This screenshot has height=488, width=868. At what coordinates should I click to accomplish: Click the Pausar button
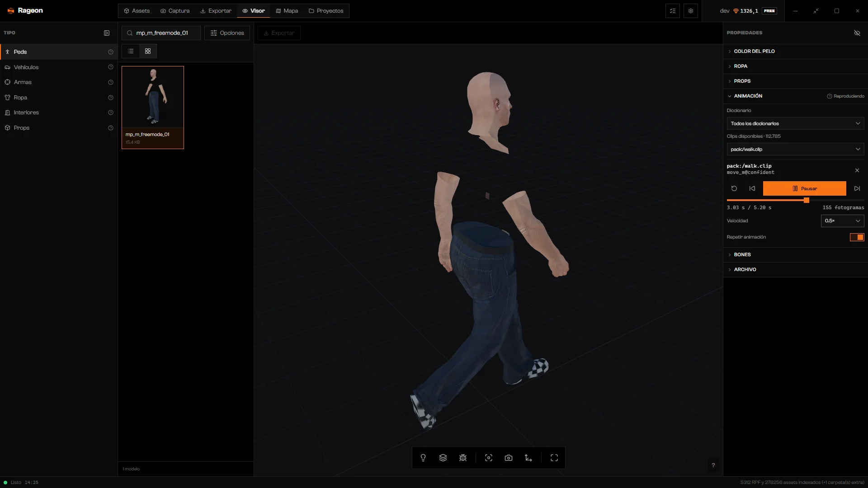point(804,188)
